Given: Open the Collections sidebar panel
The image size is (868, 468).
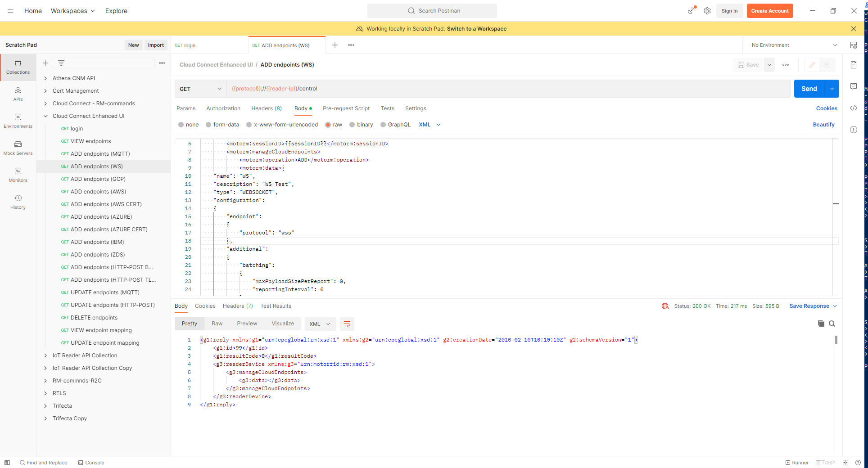Looking at the screenshot, I should tap(18, 67).
